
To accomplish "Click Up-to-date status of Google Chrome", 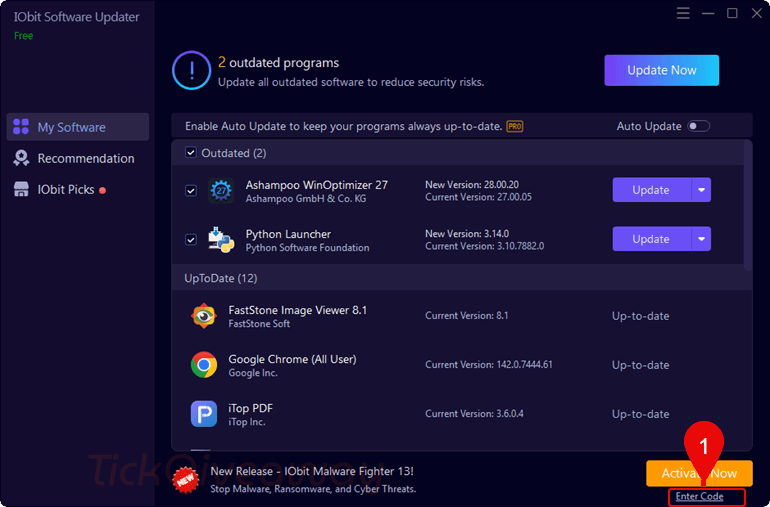I will pos(640,365).
